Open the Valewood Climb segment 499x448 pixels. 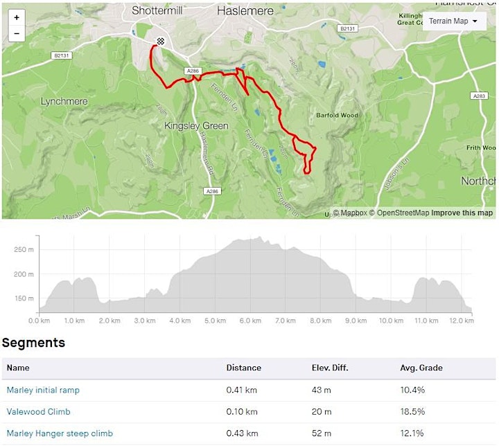(38, 412)
